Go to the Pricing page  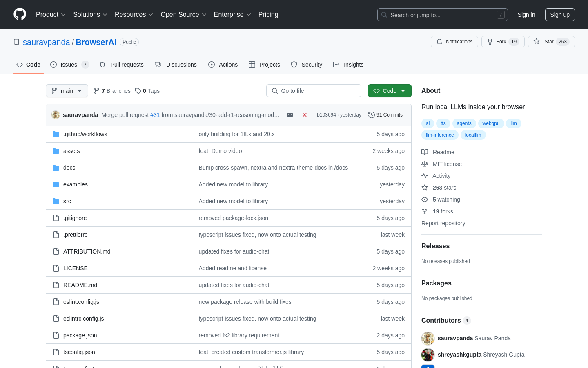(x=268, y=14)
